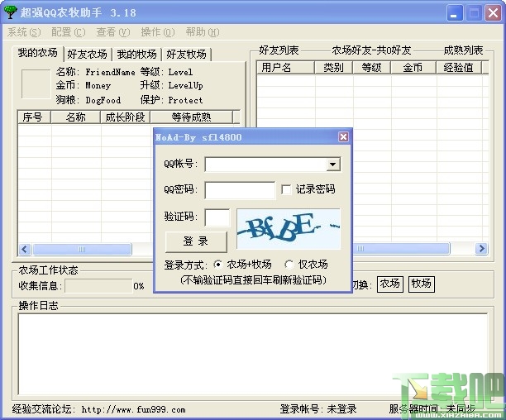Open the 查看(V) menu
The height and width of the screenshot is (420, 506).
click(113, 32)
